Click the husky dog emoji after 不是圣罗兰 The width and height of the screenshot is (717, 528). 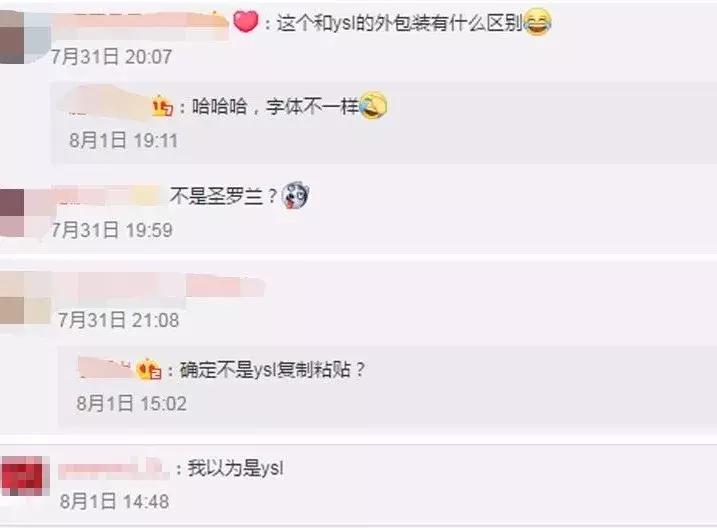pyautogui.click(x=296, y=196)
